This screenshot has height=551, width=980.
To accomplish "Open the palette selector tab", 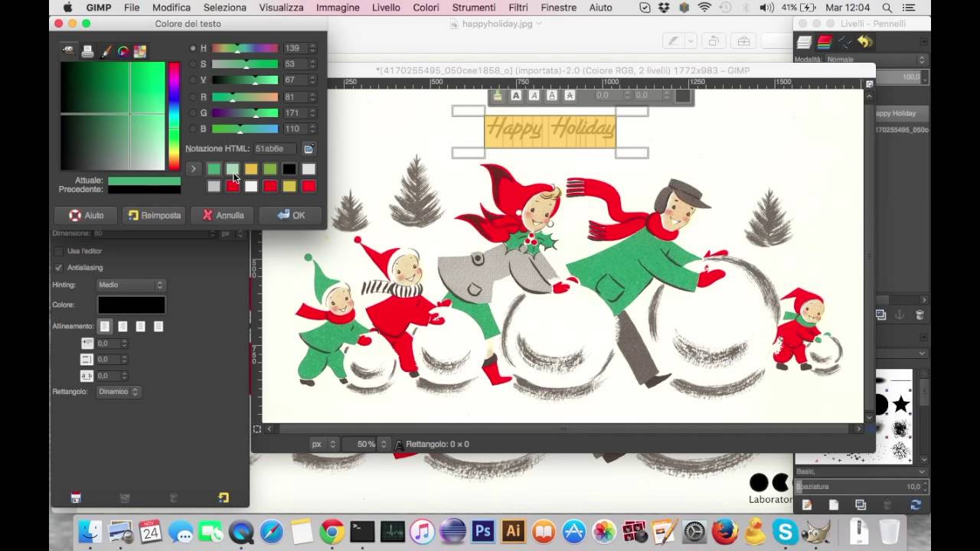I will point(140,51).
